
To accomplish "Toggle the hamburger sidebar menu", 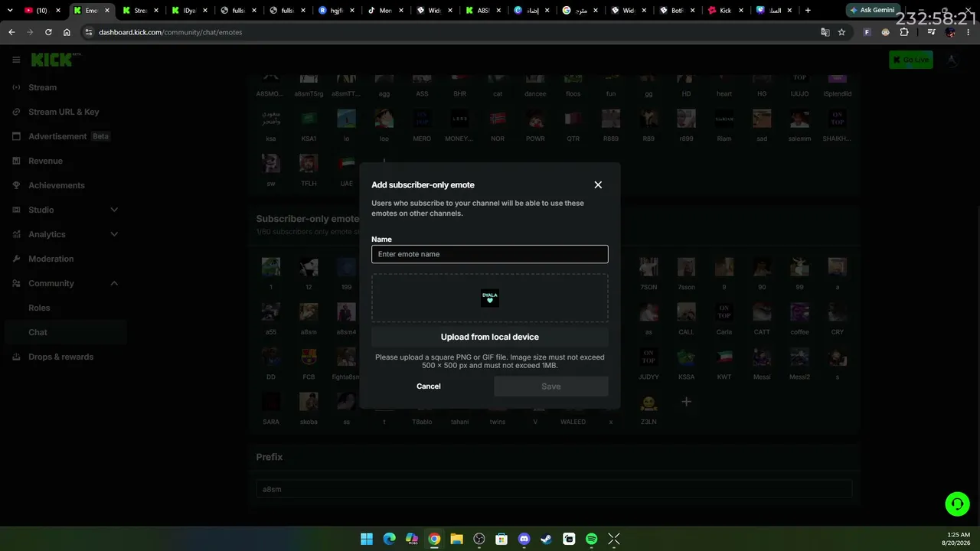I will pyautogui.click(x=16, y=60).
